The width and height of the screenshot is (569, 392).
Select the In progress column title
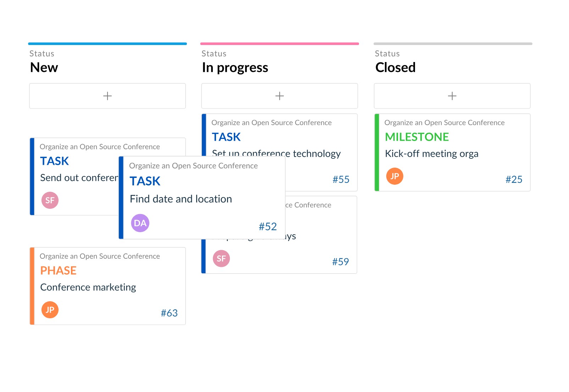(235, 67)
